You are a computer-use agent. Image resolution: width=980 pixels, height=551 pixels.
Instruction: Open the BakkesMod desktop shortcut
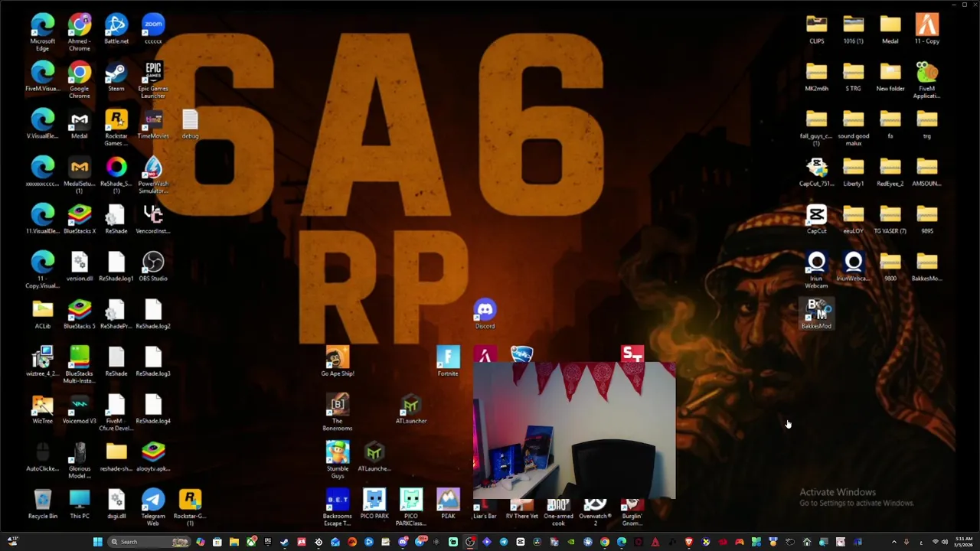(x=816, y=314)
